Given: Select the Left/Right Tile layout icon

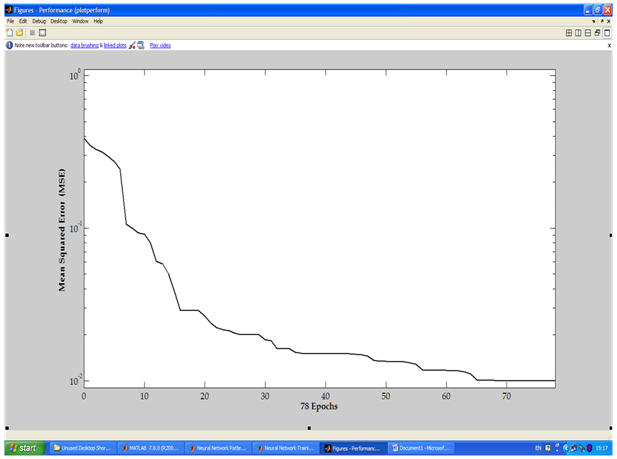Looking at the screenshot, I should point(578,32).
